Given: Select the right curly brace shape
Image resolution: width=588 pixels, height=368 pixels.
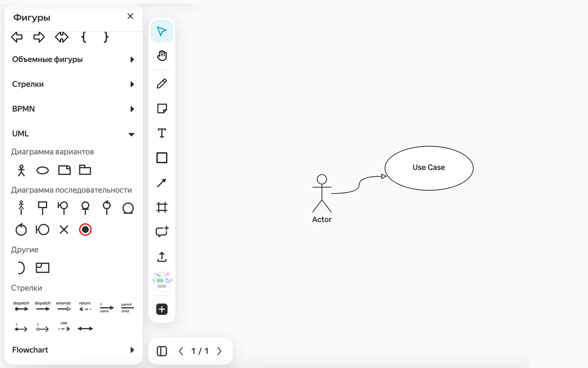Looking at the screenshot, I should pyautogui.click(x=106, y=37).
